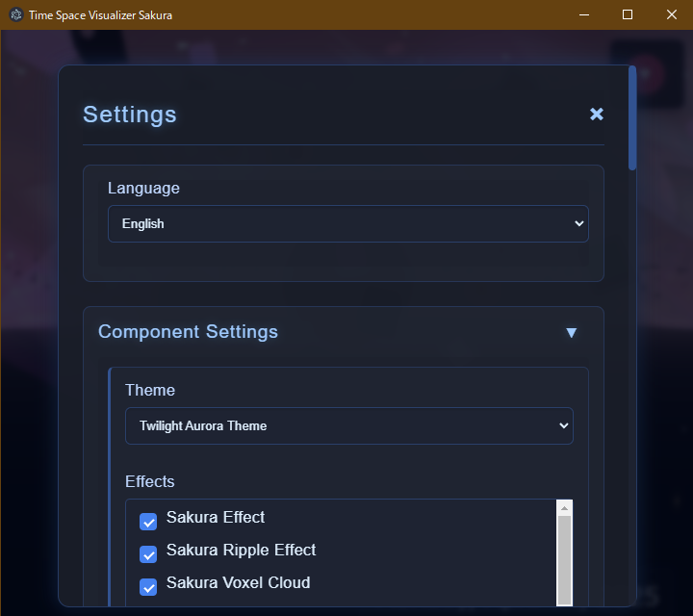
Task: Close the Settings panel with the X
Action: [597, 115]
